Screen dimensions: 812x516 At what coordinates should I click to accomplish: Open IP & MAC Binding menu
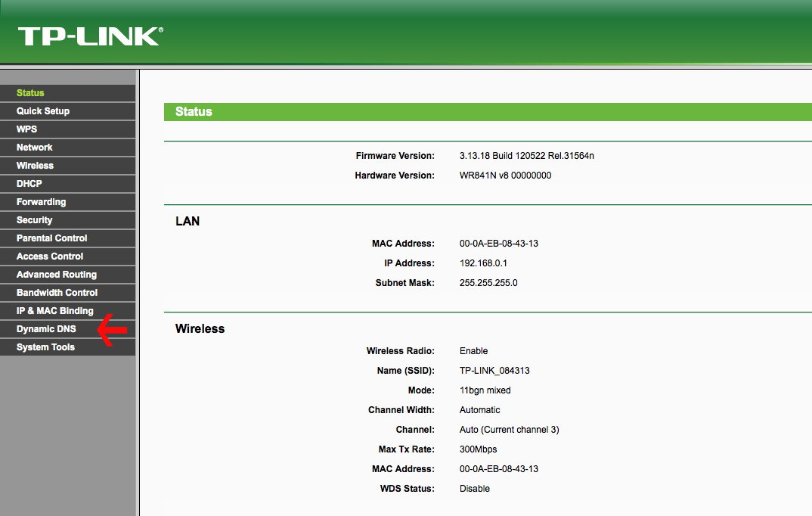pos(55,311)
